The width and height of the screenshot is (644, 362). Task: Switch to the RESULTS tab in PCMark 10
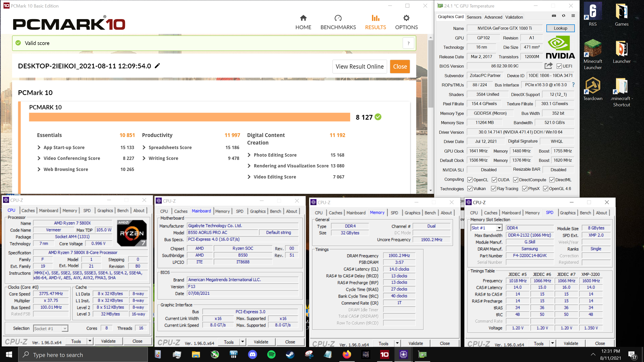(375, 22)
